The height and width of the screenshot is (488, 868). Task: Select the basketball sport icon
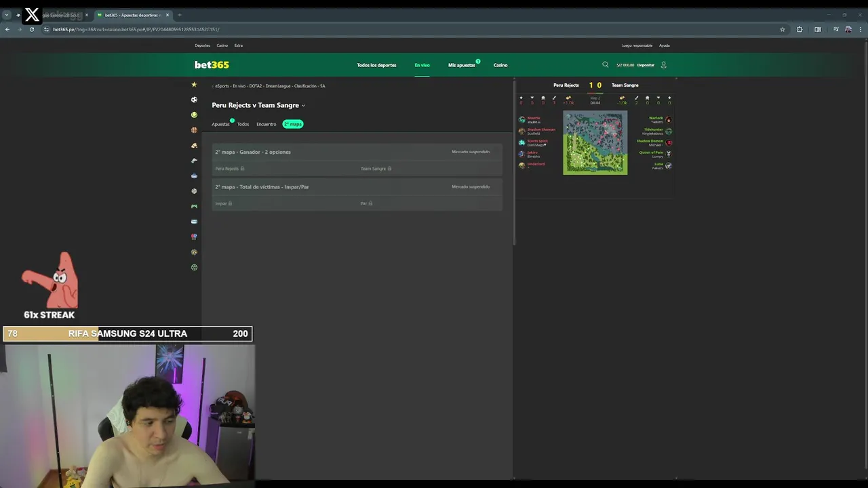(194, 130)
